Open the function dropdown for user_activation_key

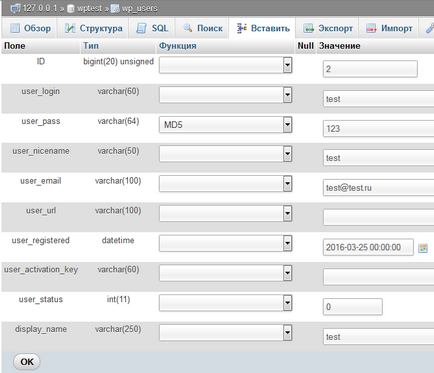226,273
